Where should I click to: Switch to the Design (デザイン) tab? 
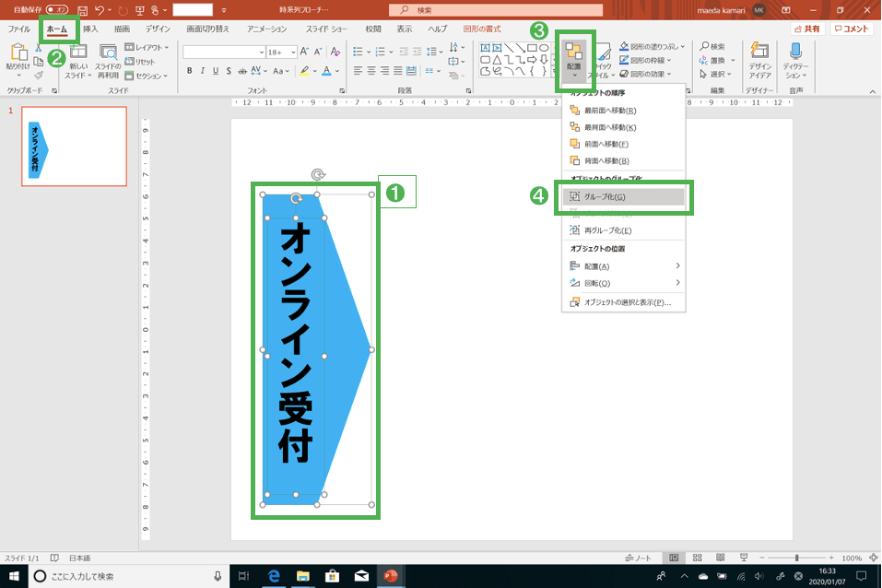158,29
